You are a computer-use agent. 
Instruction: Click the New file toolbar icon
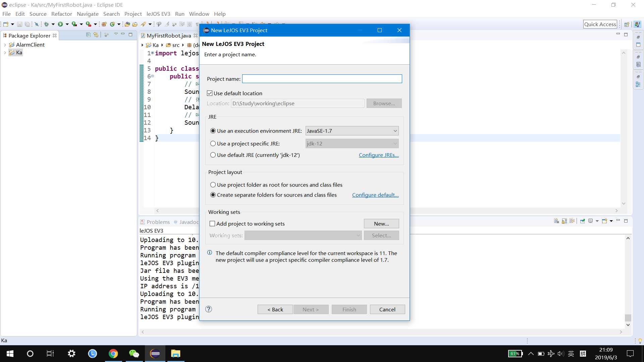6,24
